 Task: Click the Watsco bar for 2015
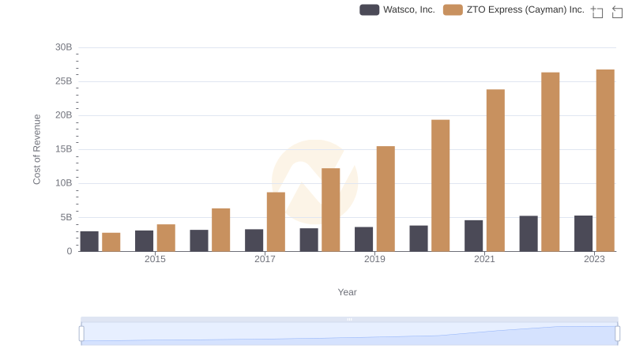coord(145,241)
